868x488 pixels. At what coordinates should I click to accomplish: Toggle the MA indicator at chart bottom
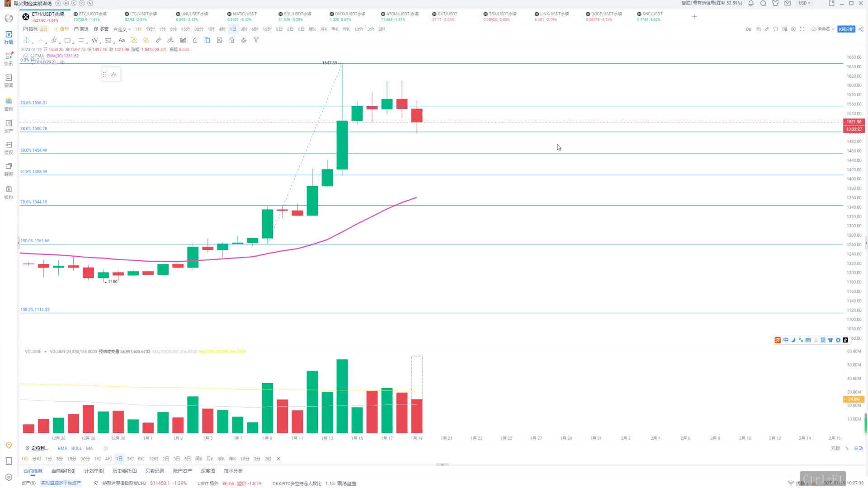90,449
